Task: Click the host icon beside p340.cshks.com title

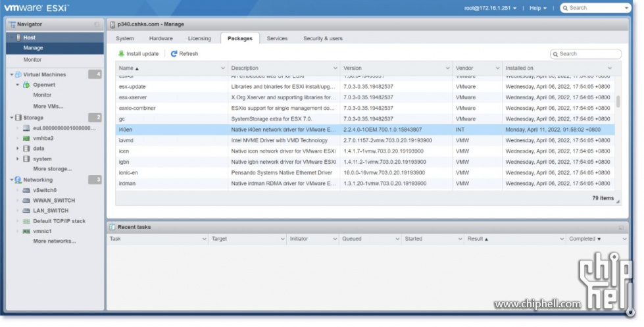Action: pyautogui.click(x=112, y=24)
